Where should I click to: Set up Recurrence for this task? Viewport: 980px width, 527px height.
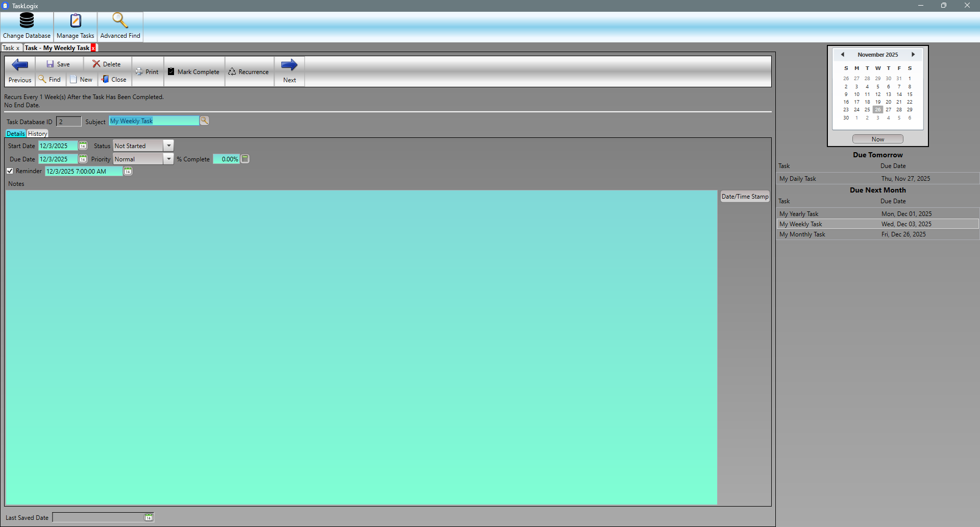(249, 72)
